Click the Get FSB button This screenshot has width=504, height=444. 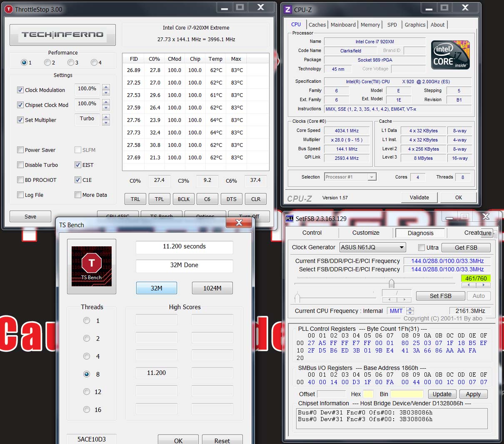click(x=466, y=248)
